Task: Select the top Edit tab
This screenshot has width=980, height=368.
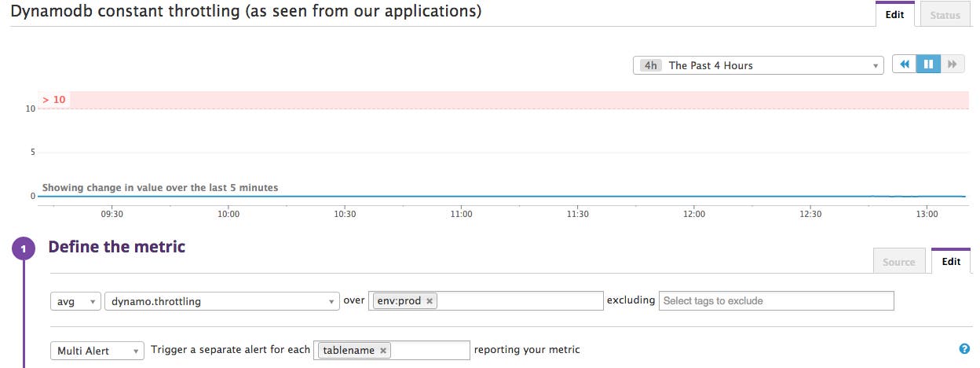Action: [x=894, y=15]
